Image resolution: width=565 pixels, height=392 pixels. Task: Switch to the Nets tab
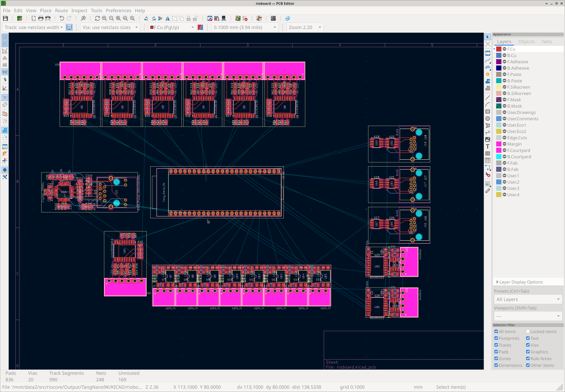(547, 41)
